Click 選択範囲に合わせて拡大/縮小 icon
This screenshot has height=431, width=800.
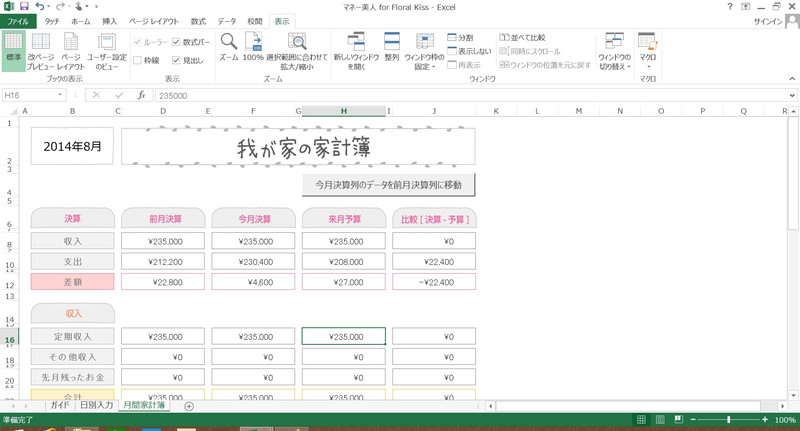click(x=297, y=47)
